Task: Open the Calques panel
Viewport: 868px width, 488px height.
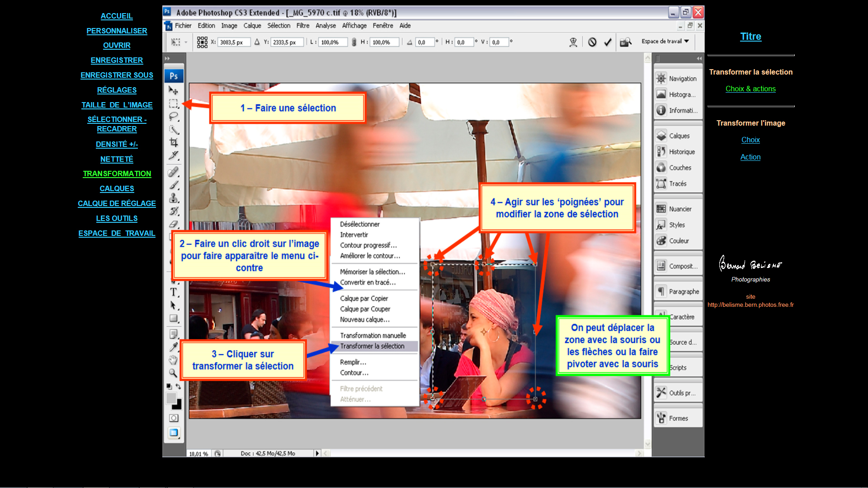Action: tap(678, 136)
